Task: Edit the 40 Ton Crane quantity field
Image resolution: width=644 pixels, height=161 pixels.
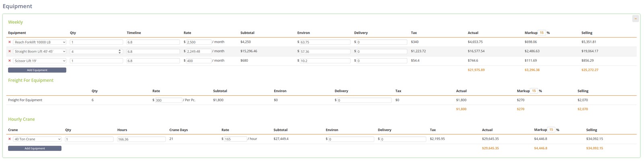Action: coord(89,139)
